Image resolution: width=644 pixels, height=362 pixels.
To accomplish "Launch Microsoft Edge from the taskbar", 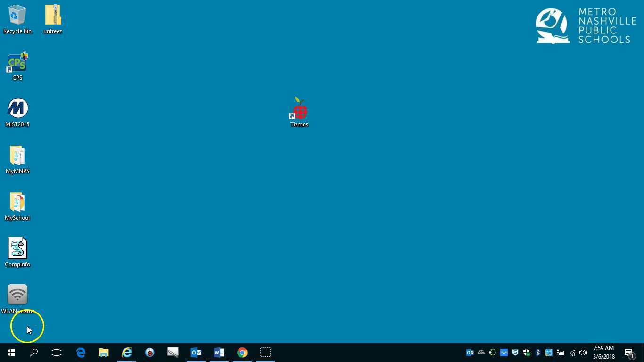I will click(x=81, y=353).
